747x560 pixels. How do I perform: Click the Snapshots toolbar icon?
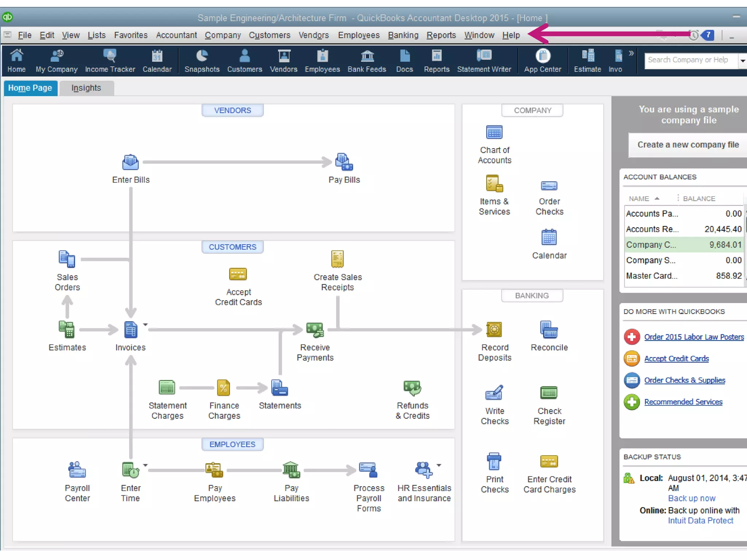(x=202, y=61)
